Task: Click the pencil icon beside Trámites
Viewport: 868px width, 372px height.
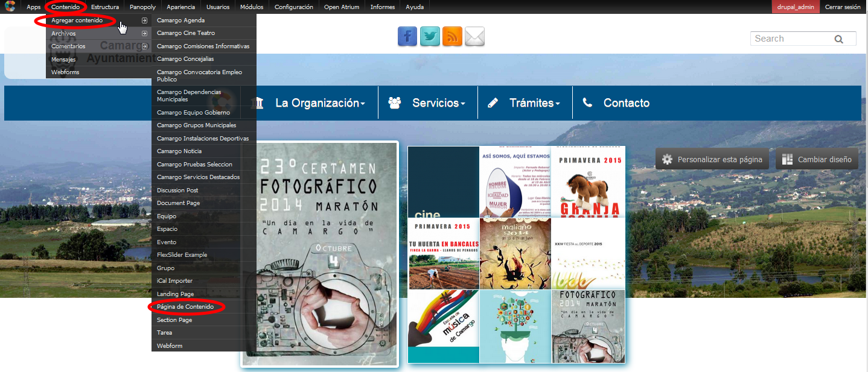Action: 493,103
